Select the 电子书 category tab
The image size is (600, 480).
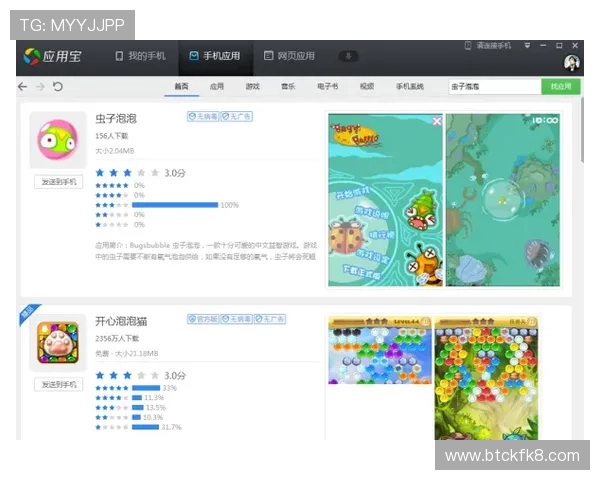(328, 87)
